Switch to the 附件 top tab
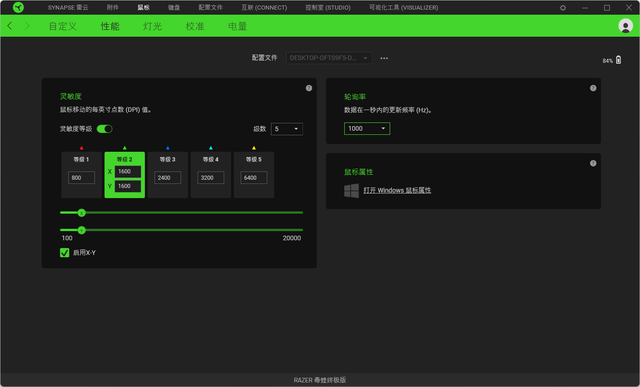The image size is (640, 387). click(x=113, y=7)
